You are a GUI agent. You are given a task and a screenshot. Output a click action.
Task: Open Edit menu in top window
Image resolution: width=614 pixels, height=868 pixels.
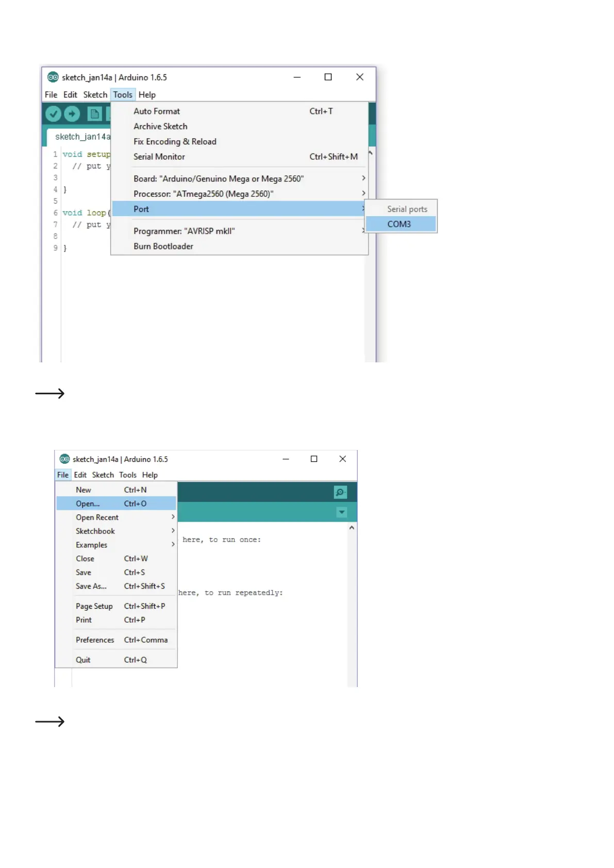(70, 95)
